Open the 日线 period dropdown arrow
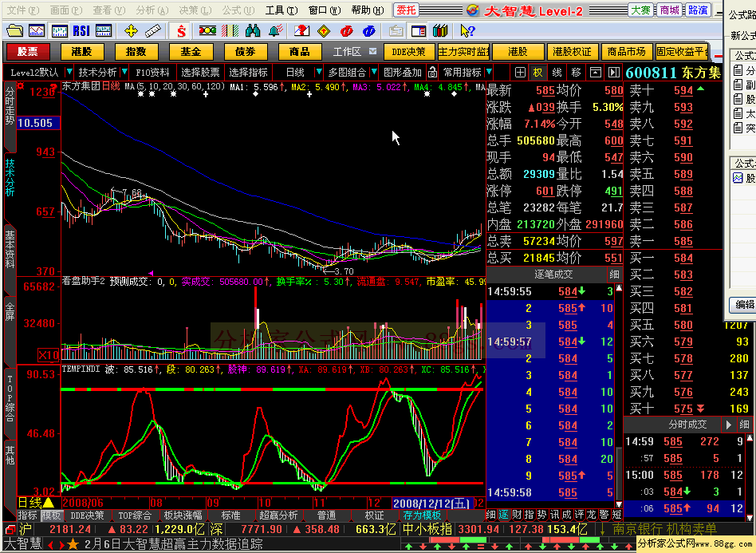Image resolution: width=756 pixels, height=553 pixels. coord(318,73)
